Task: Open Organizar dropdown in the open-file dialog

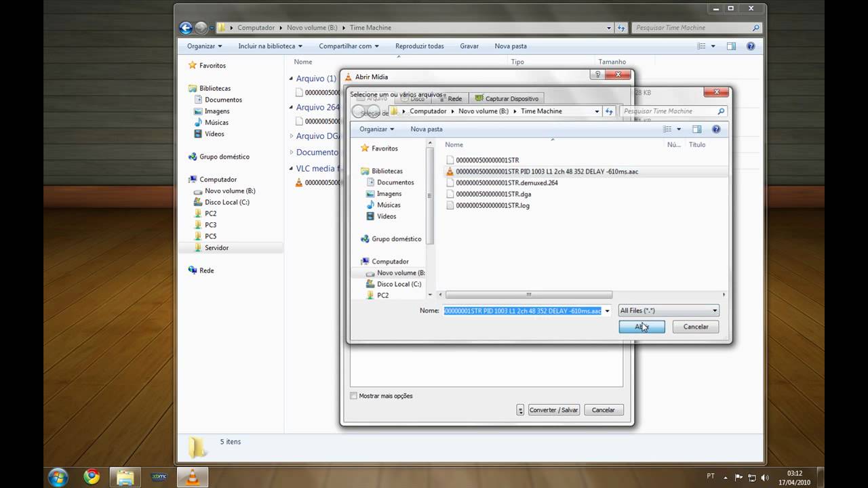Action: tap(376, 129)
